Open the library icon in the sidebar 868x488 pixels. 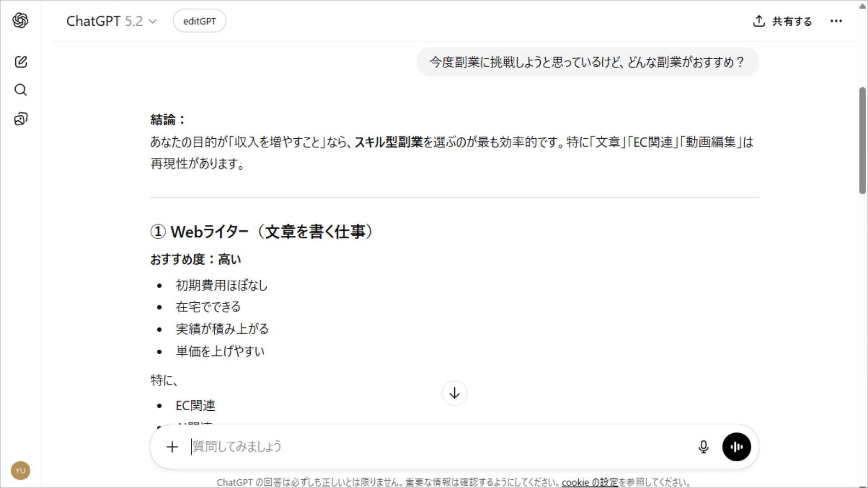pyautogui.click(x=20, y=118)
